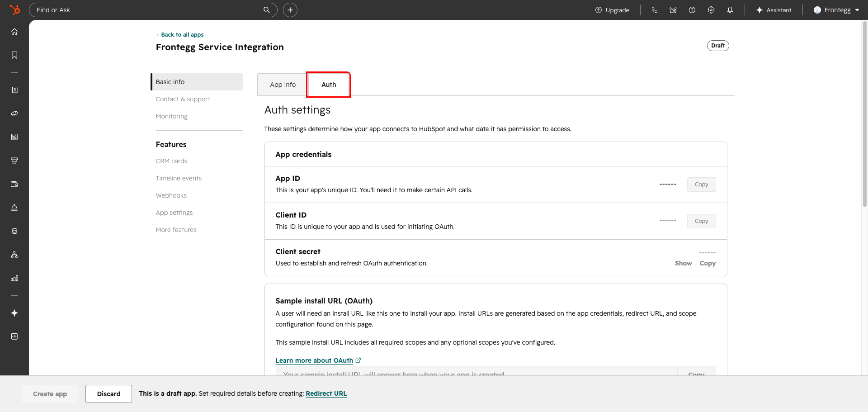Copy the Client secret
This screenshot has width=868, height=412.
pyautogui.click(x=708, y=263)
